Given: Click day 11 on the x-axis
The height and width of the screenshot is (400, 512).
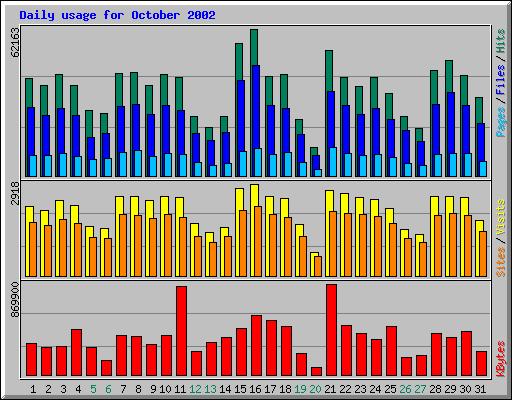Looking at the screenshot, I should tap(180, 389).
